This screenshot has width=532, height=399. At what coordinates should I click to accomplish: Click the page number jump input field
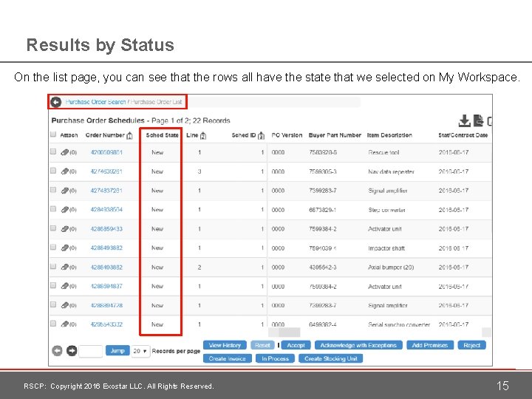[91, 351]
